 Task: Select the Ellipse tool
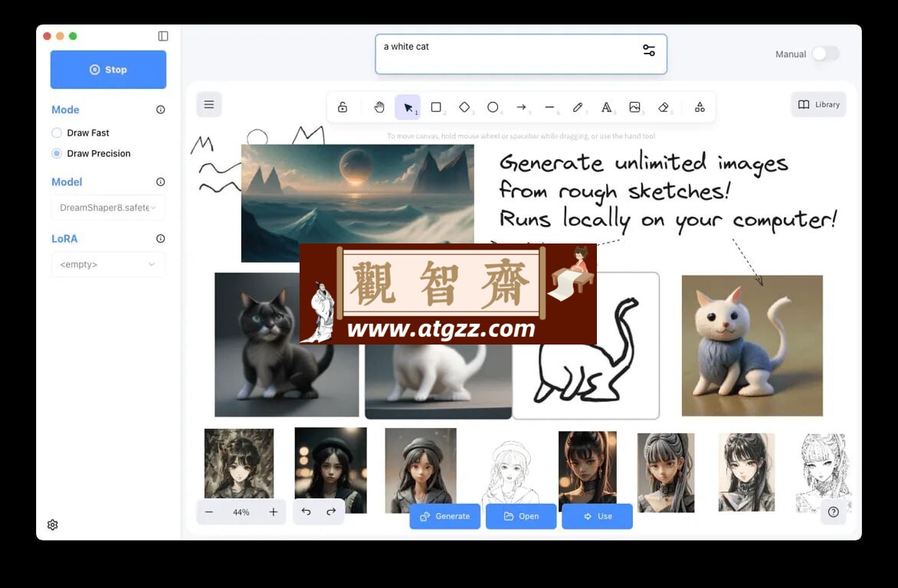pos(493,107)
